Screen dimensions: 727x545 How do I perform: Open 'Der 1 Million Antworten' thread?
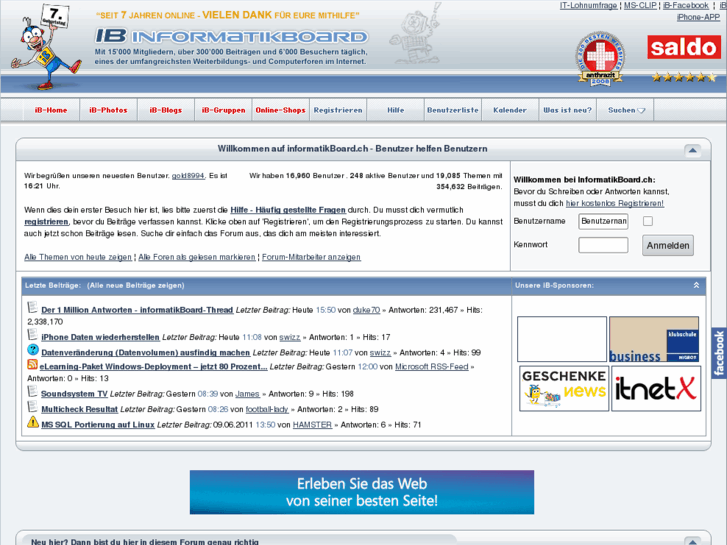pyautogui.click(x=137, y=310)
